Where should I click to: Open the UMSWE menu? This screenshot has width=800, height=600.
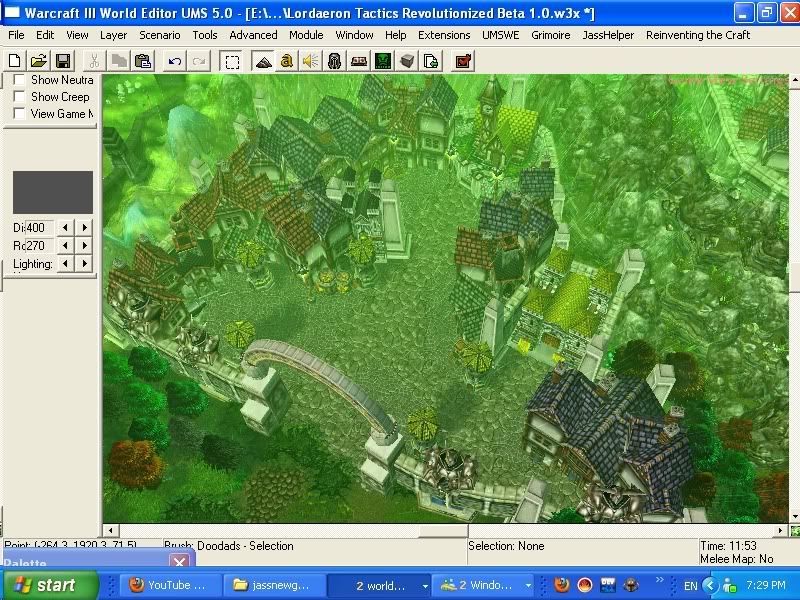click(501, 35)
